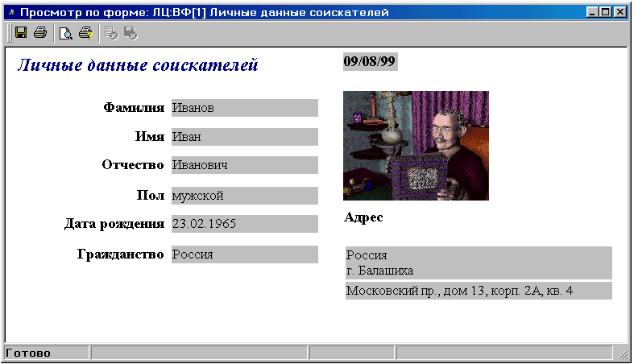The width and height of the screenshot is (634, 364).
Task: Maximize the form preview window
Action: pos(606,12)
